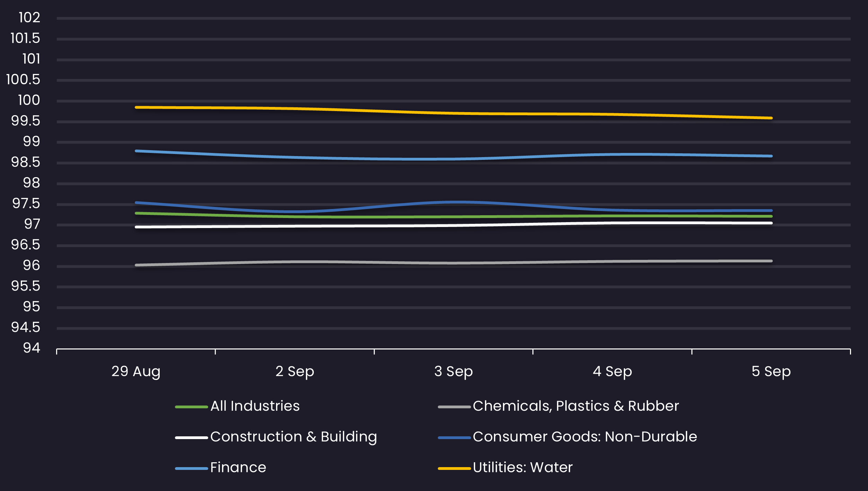Screen dimensions: 868x491
Task: Click the green All Industries legend swatch
Action: click(192, 407)
